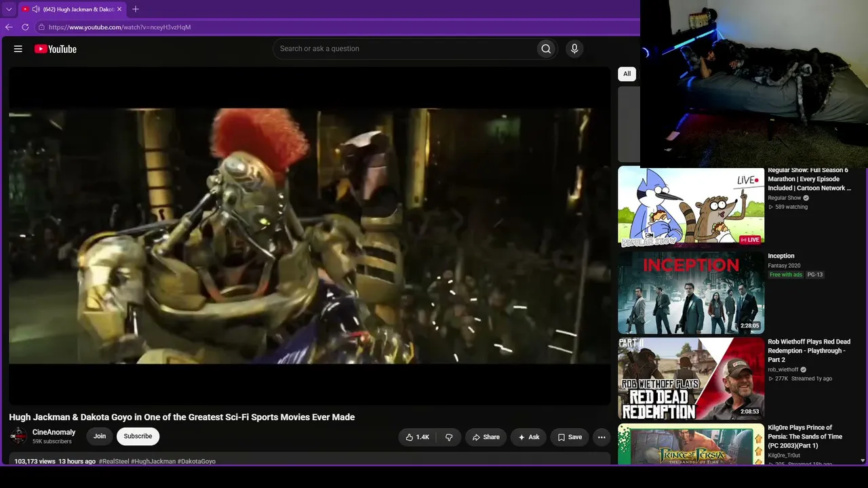868x488 pixels.
Task: Go back with the browser back arrow
Action: (9, 27)
